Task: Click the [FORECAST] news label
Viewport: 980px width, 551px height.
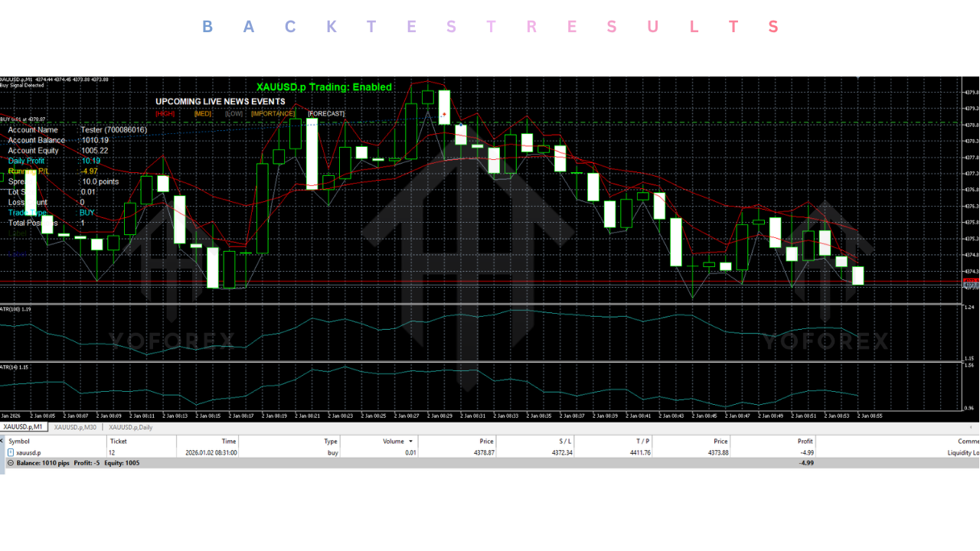Action: tap(326, 114)
